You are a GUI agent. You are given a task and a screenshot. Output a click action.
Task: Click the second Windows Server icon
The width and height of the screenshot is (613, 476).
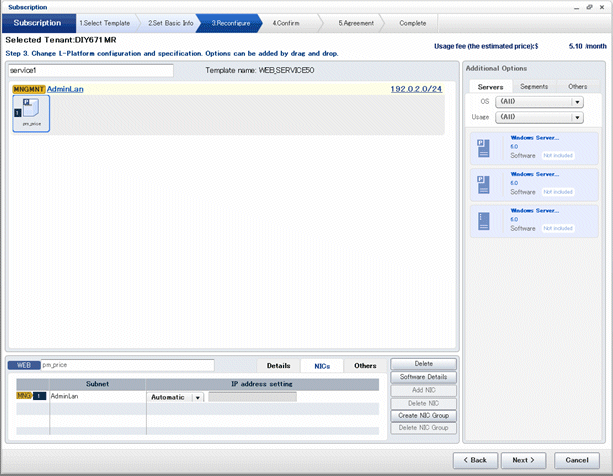(481, 183)
